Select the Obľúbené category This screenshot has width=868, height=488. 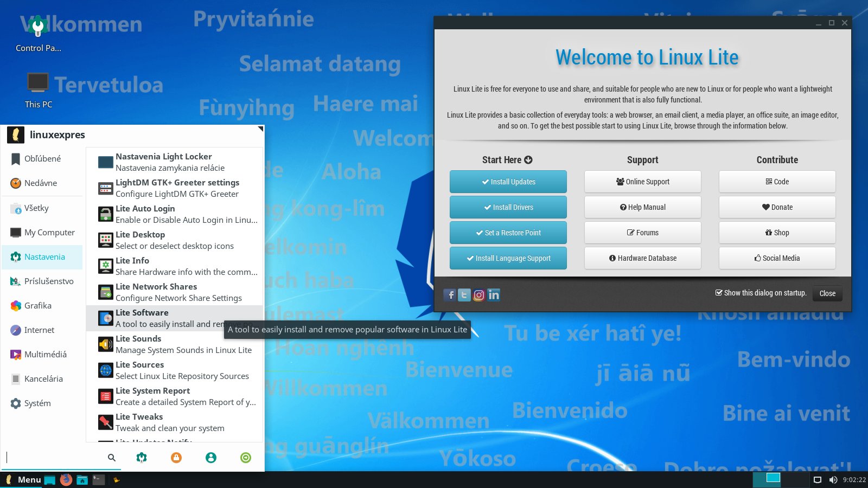(x=42, y=159)
